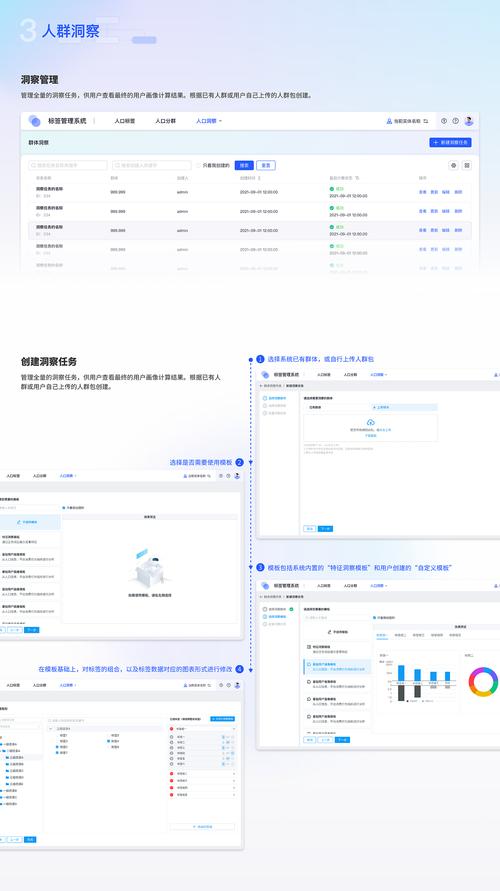Open user avatar in step 2 template window
500x891 pixels.
237,476
